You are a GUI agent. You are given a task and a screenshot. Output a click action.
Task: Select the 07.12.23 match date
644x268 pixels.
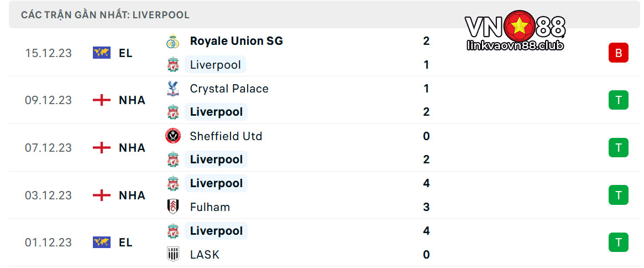click(x=49, y=147)
